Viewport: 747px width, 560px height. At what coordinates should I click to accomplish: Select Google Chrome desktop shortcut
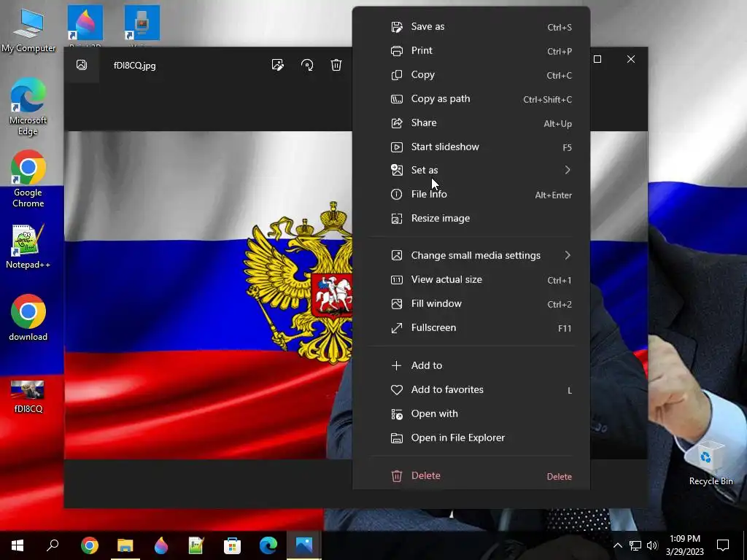28,179
